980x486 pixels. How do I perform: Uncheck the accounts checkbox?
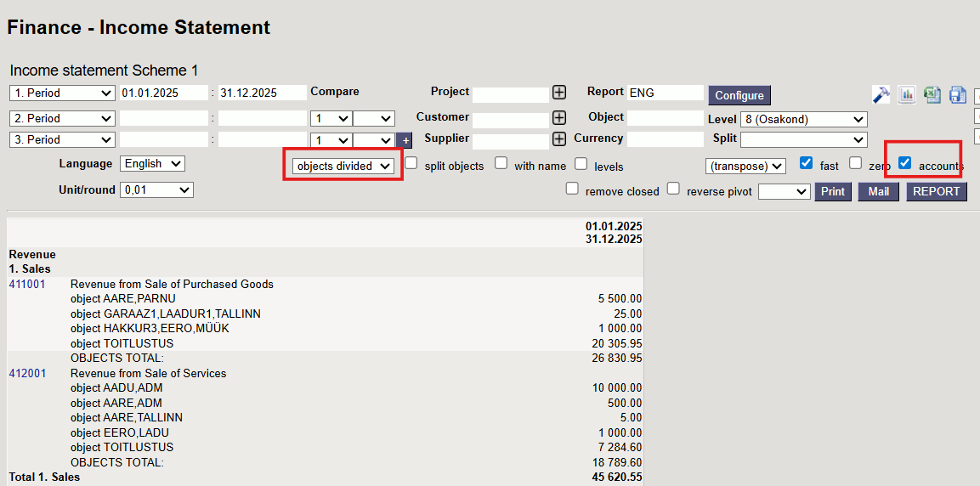905,162
